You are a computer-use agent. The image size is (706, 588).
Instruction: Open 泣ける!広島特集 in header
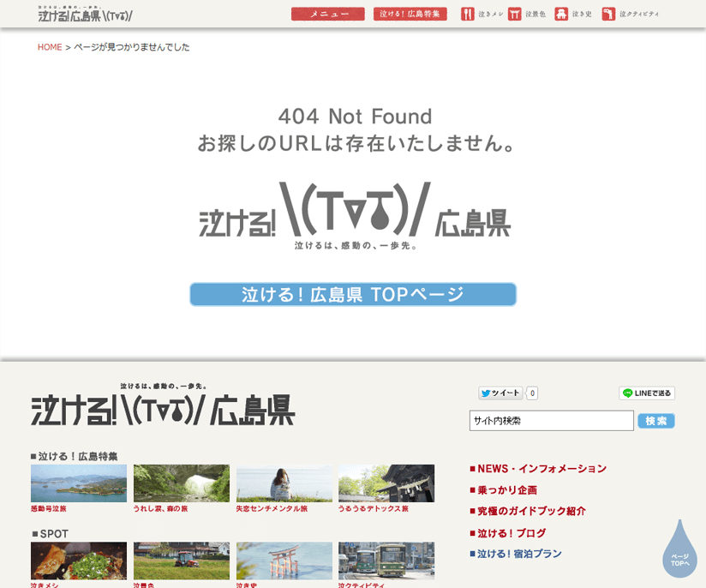(x=410, y=14)
